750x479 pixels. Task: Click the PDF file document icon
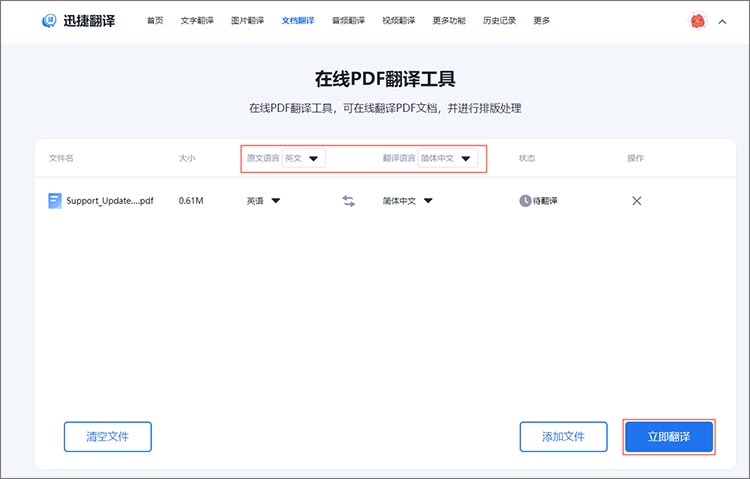pyautogui.click(x=55, y=201)
